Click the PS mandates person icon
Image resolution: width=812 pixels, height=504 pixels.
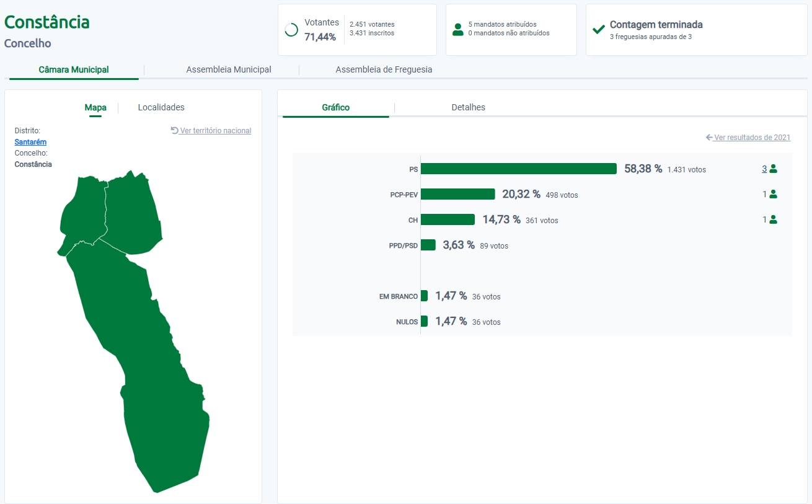(773, 169)
